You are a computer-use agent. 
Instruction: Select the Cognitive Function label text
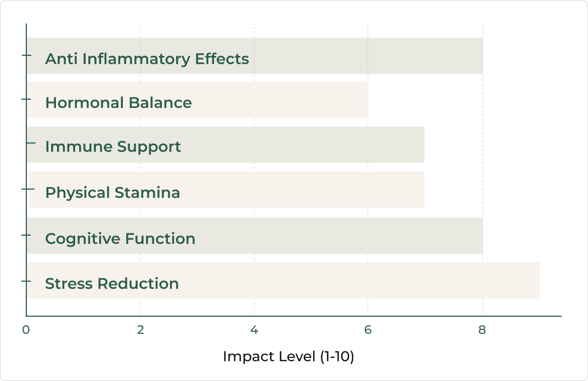120,238
